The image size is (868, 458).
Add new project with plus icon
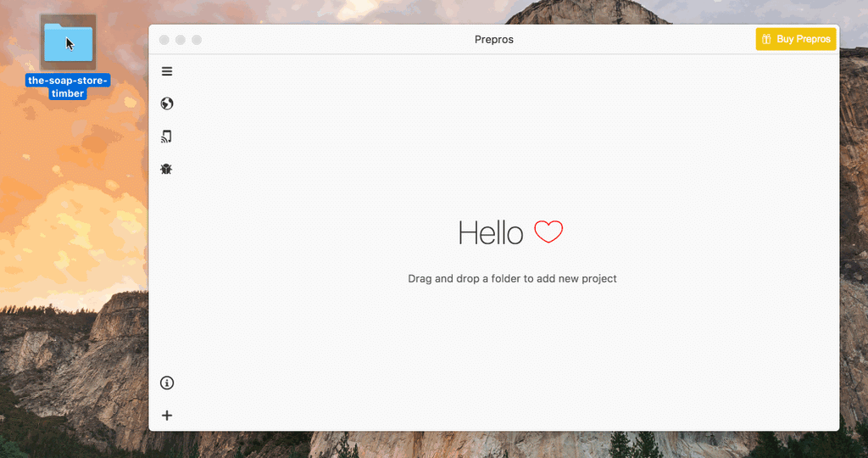(x=167, y=416)
